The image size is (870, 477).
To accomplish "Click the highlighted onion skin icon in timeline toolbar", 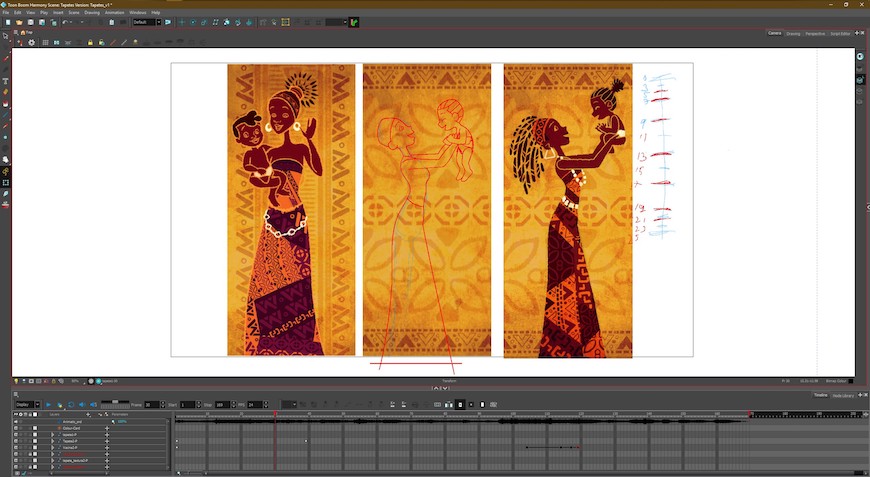I will click(460, 405).
